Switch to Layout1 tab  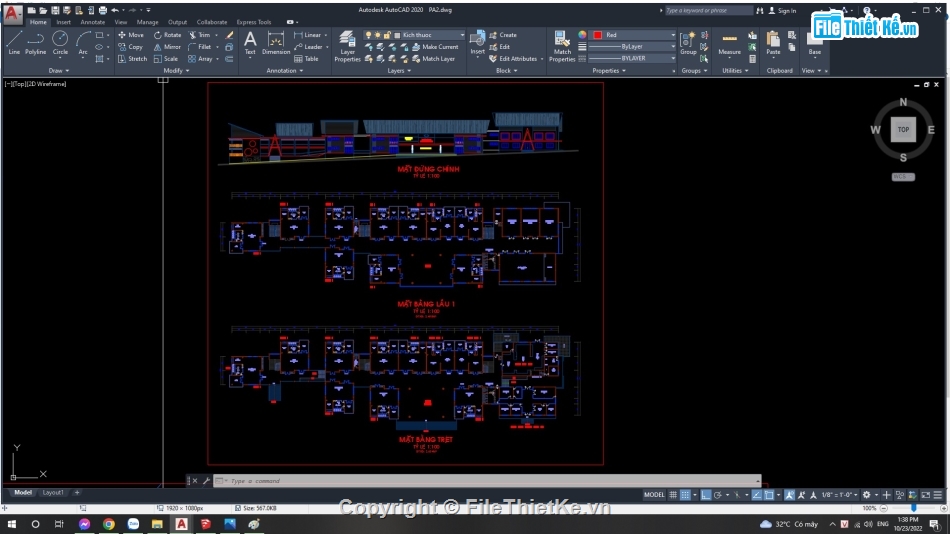point(53,493)
